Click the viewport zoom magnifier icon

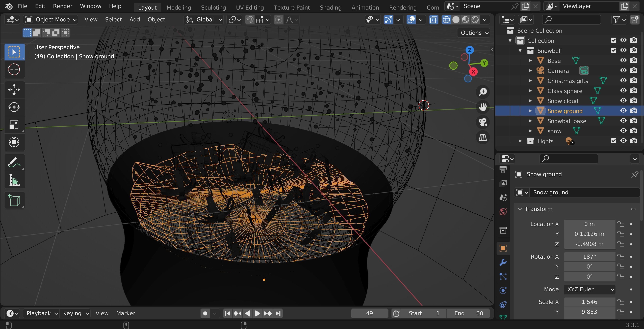(483, 92)
